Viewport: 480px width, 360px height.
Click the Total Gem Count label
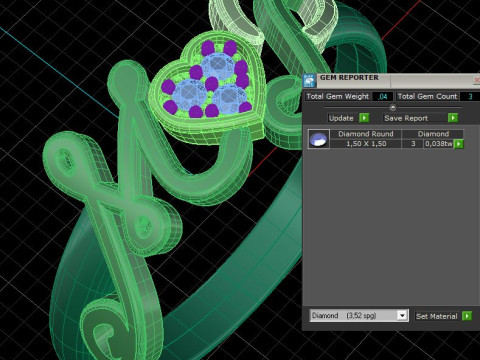(427, 97)
